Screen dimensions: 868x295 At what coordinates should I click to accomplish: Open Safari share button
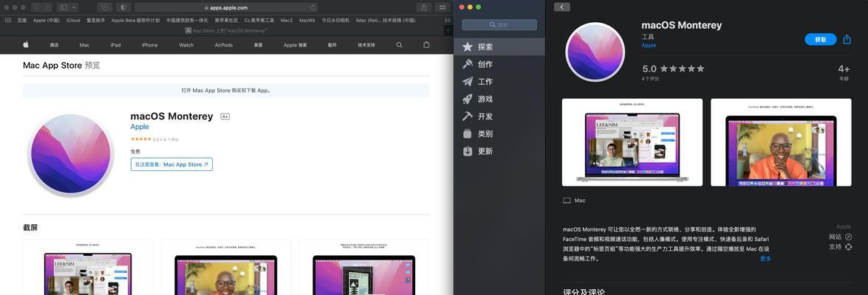(x=423, y=7)
